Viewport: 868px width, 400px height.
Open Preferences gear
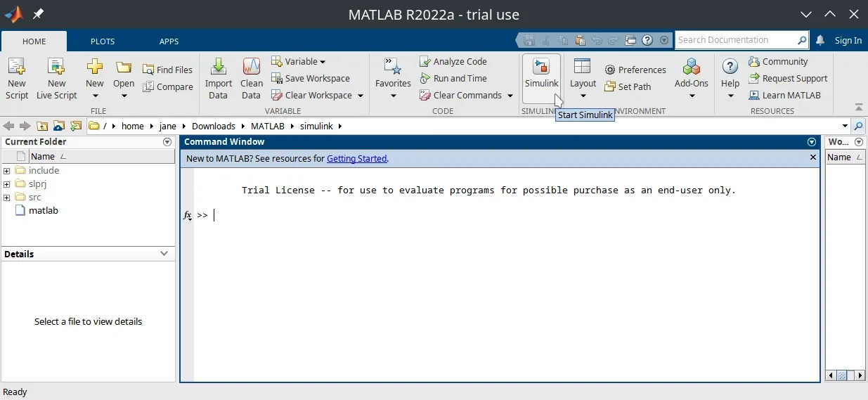[635, 70]
